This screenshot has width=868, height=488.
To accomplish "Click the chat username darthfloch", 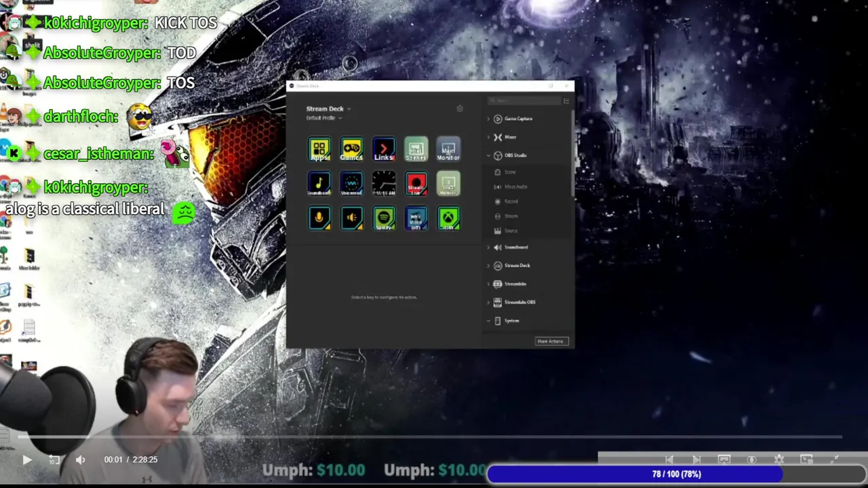I will pyautogui.click(x=81, y=117).
